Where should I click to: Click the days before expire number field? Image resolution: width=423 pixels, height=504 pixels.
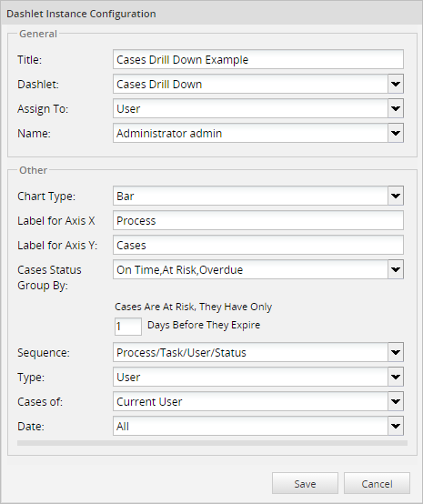click(128, 327)
